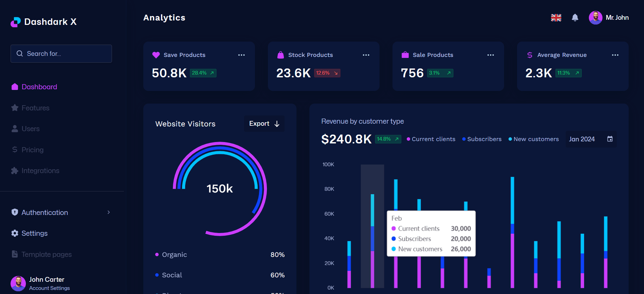This screenshot has width=644, height=294.
Task: Open notifications bell
Action: [x=575, y=17]
